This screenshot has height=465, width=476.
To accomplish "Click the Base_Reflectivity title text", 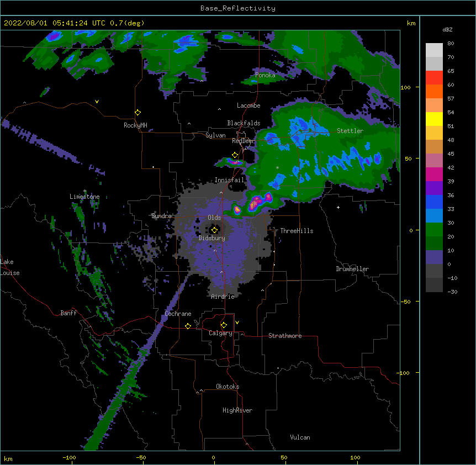I will coord(238,8).
